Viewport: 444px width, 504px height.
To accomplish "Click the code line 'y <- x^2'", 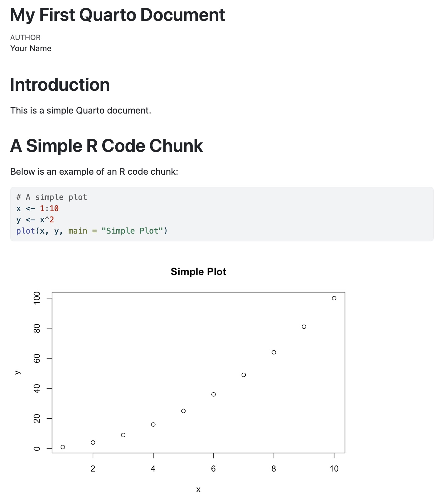I will click(35, 220).
